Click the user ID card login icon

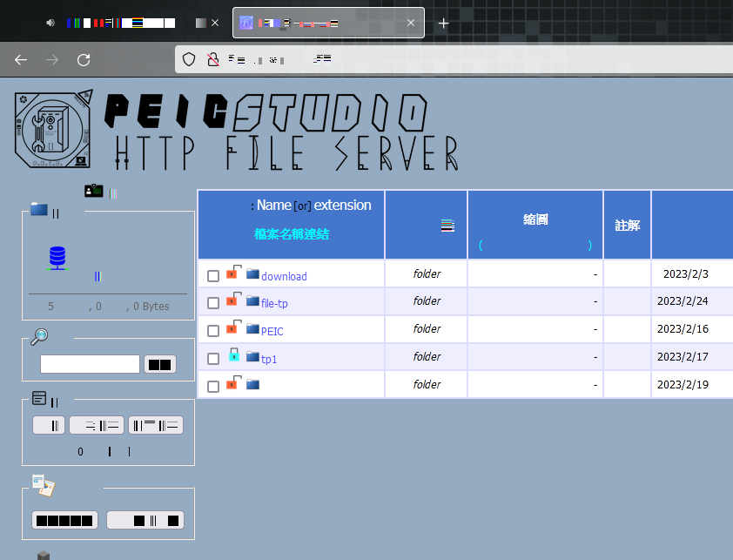coord(93,191)
